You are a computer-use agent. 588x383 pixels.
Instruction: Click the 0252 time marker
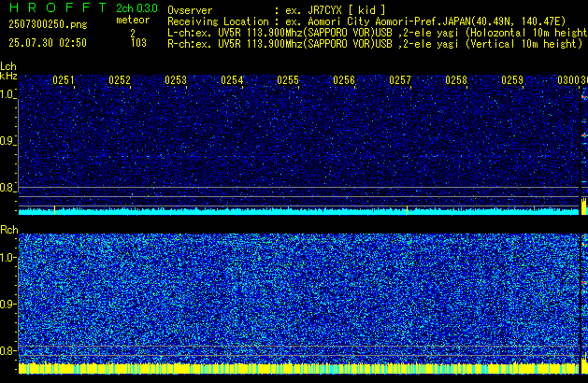(x=120, y=80)
